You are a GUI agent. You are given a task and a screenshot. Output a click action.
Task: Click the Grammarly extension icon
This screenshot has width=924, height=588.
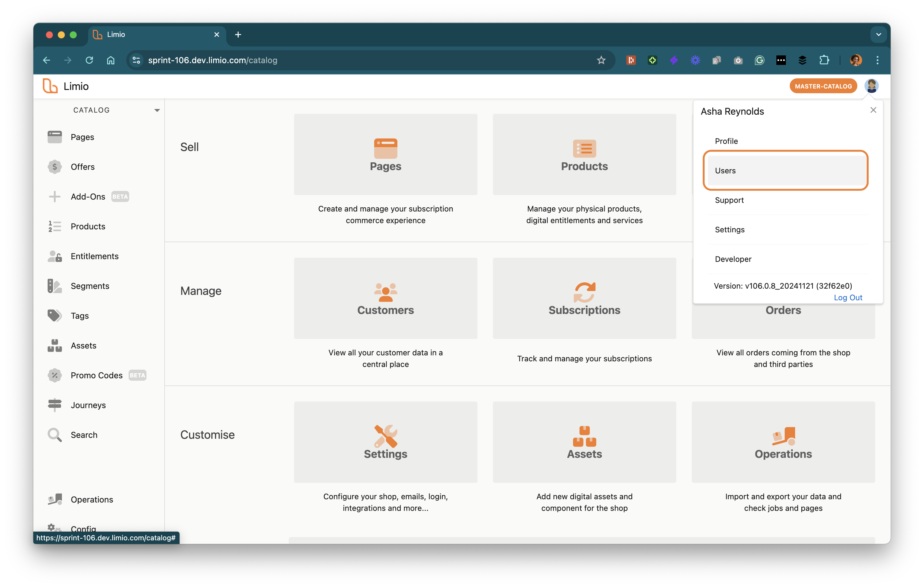759,60
